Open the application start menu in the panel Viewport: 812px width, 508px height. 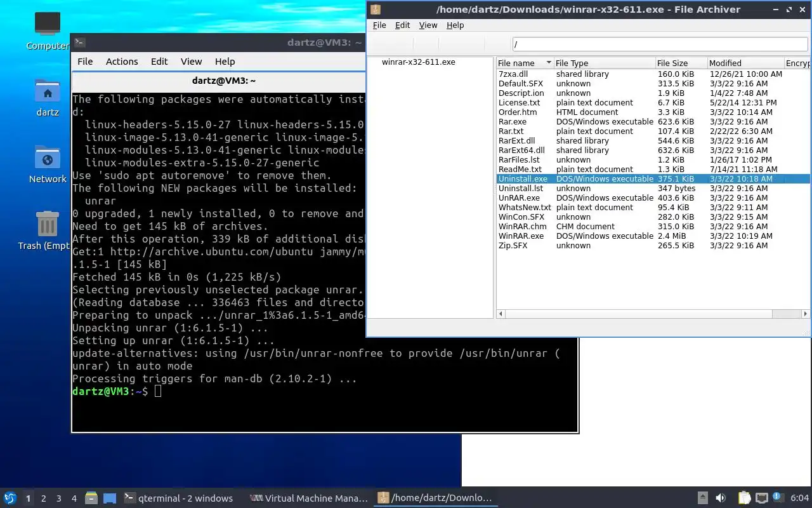tap(10, 498)
